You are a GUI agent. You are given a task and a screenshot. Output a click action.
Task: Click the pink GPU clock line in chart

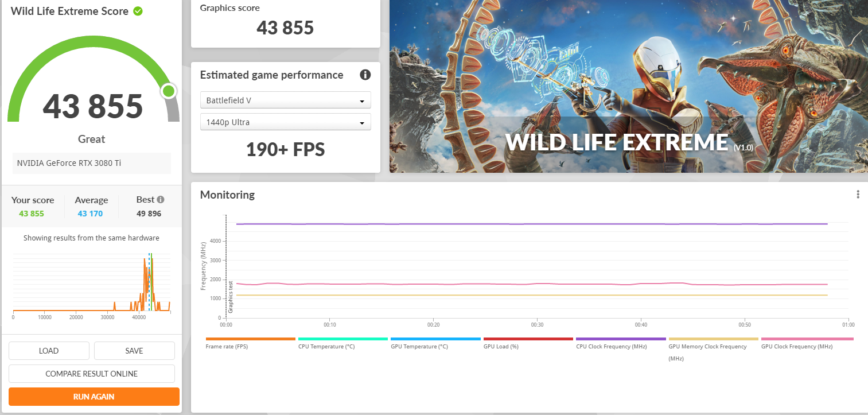pos(531,284)
